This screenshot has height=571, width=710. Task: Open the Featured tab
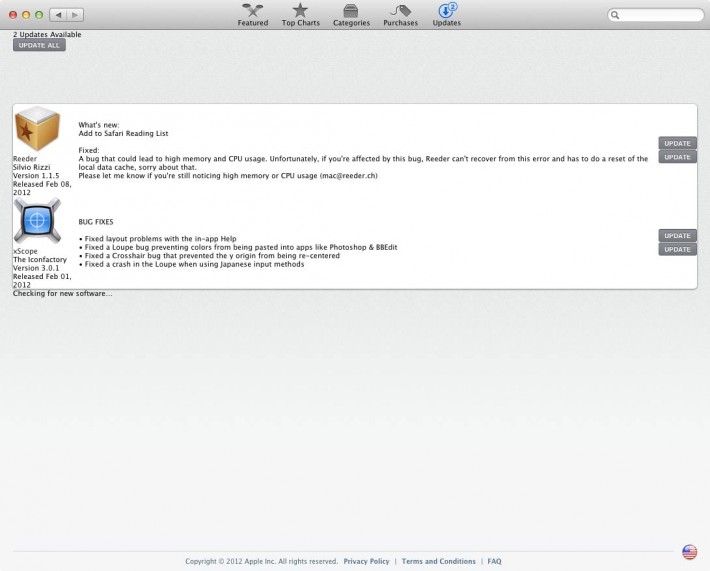(x=253, y=15)
